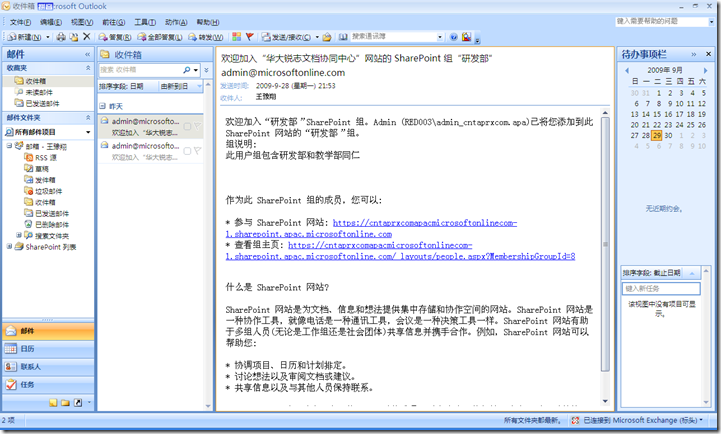The image size is (721, 434).
Task: Open the 搜索通讯簿 dropdown arrow
Action: 440,37
